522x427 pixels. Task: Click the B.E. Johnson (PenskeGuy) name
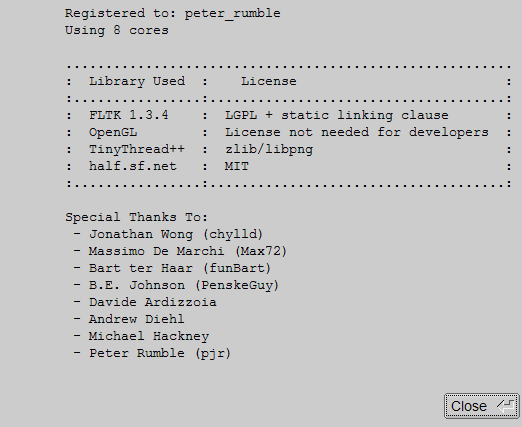pyautogui.click(x=184, y=285)
